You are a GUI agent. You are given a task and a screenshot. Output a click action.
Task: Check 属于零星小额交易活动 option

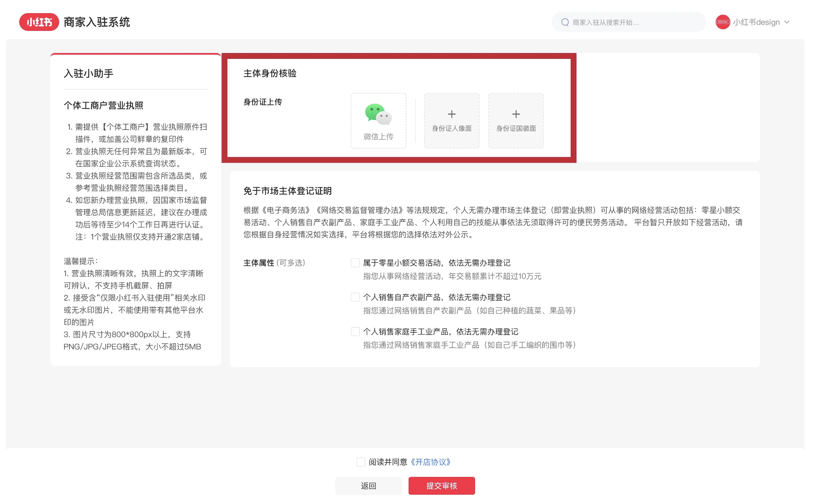[x=355, y=263]
